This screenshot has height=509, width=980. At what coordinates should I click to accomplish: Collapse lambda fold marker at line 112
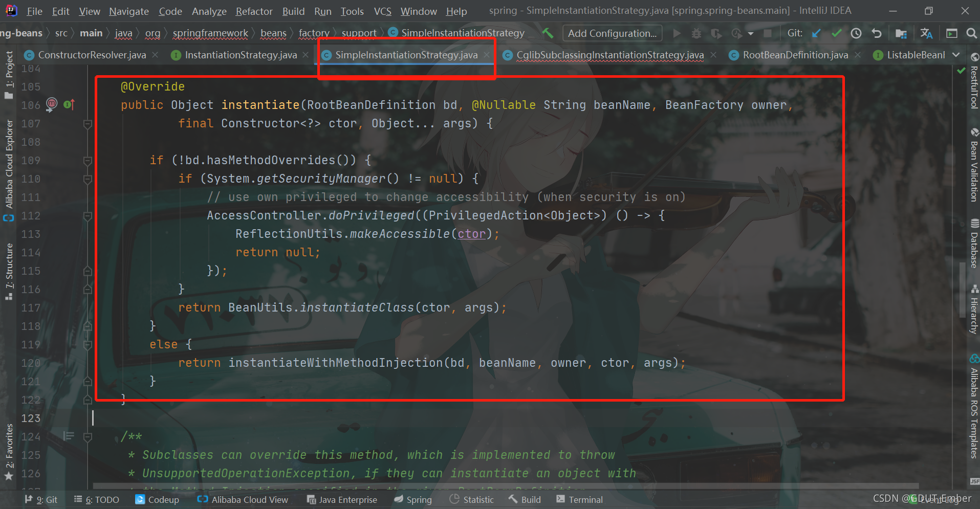pos(88,216)
